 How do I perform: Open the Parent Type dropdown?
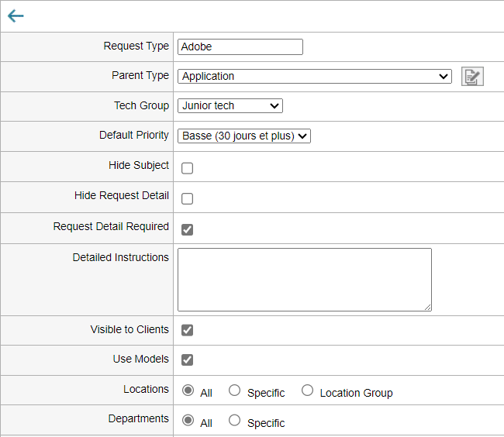(x=314, y=76)
